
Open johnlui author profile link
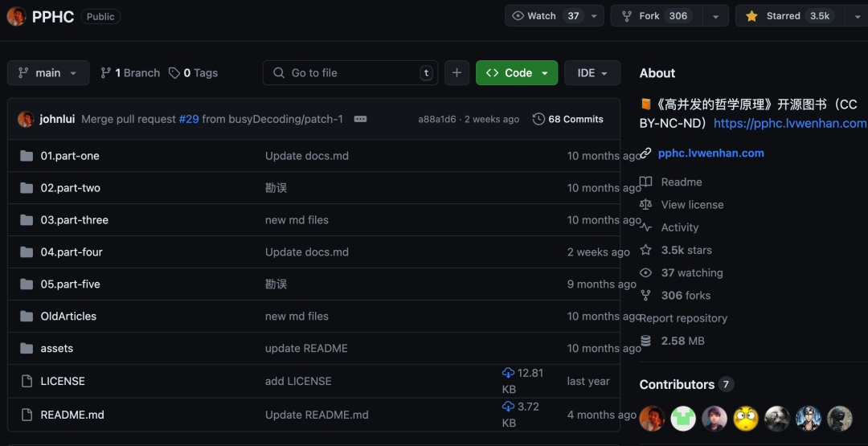pyautogui.click(x=58, y=119)
